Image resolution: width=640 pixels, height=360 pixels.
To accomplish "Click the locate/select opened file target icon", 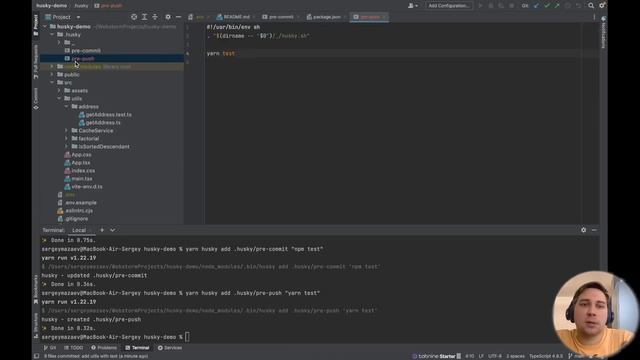I will point(134,17).
